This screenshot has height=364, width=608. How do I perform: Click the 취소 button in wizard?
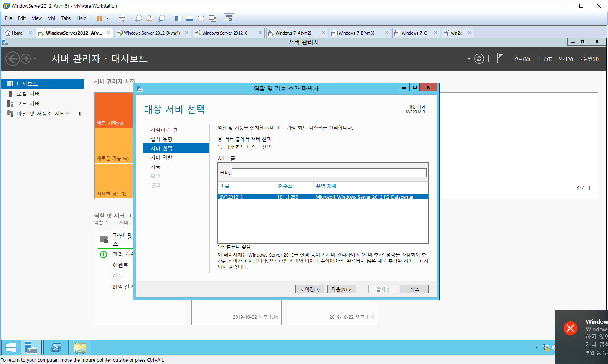pos(414,289)
